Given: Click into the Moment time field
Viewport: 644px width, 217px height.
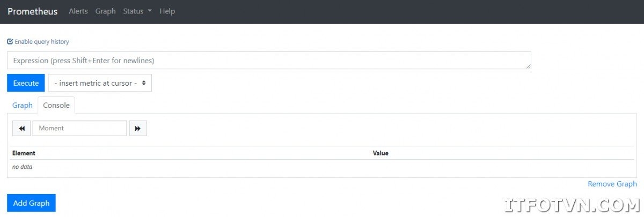Looking at the screenshot, I should pyautogui.click(x=79, y=129).
